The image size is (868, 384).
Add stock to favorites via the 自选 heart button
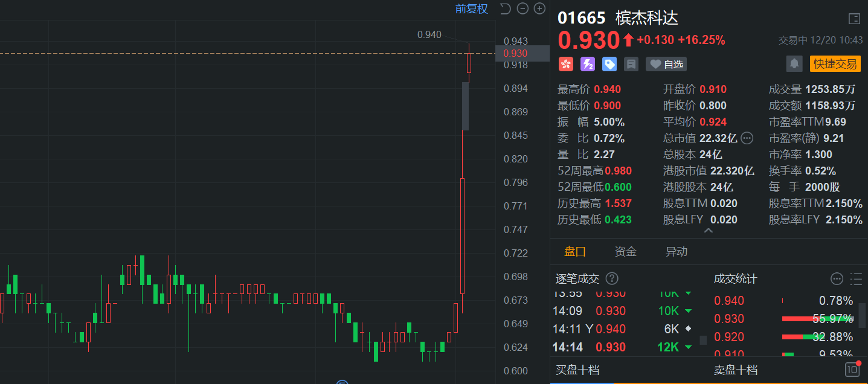click(x=666, y=64)
